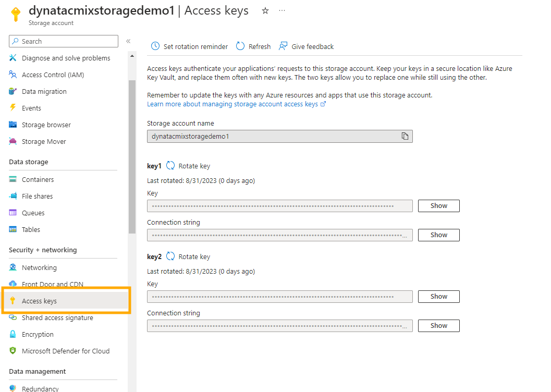Click Give feedback text
The width and height of the screenshot is (551, 392).
[313, 47]
